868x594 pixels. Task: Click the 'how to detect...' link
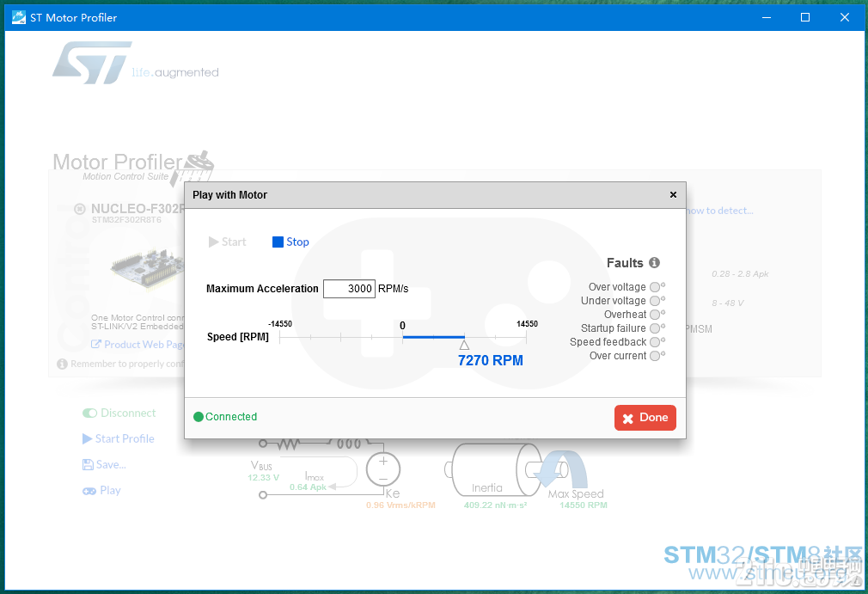pos(719,211)
